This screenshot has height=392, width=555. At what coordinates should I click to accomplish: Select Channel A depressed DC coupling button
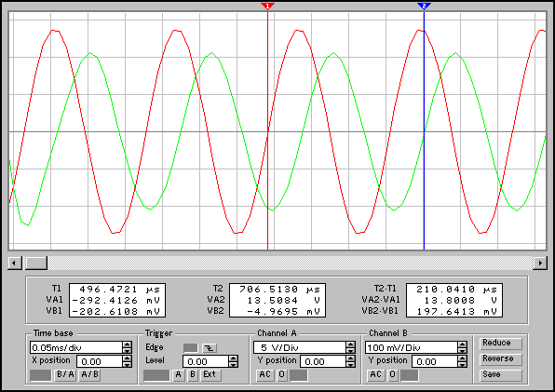click(299, 375)
